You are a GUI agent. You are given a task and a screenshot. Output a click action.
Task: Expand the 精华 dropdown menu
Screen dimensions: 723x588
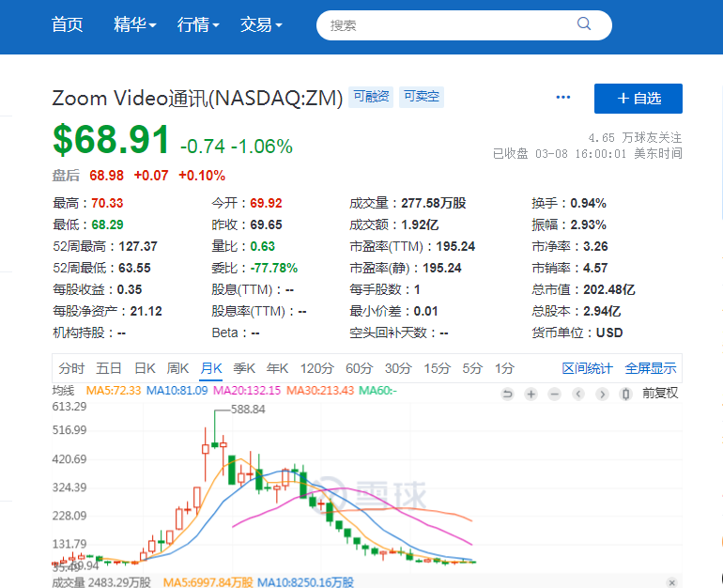tap(135, 24)
